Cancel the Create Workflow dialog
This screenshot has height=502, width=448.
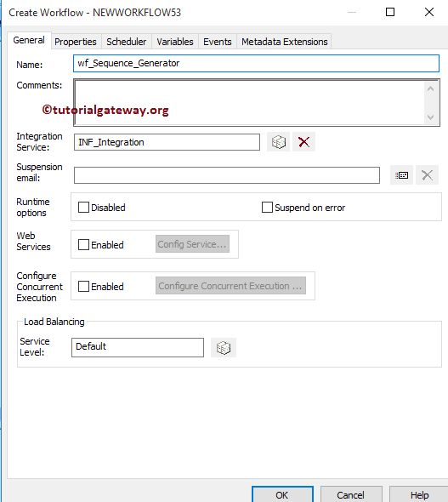tap(351, 494)
